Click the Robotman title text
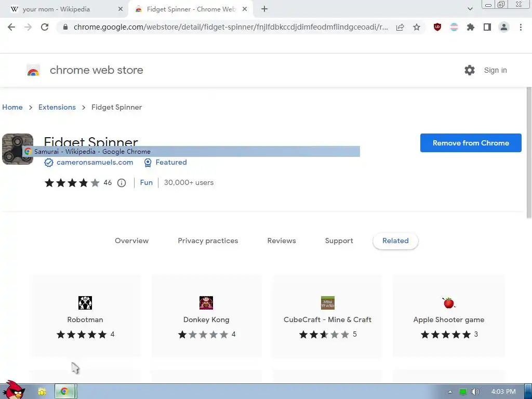This screenshot has width=532, height=399. [85, 320]
